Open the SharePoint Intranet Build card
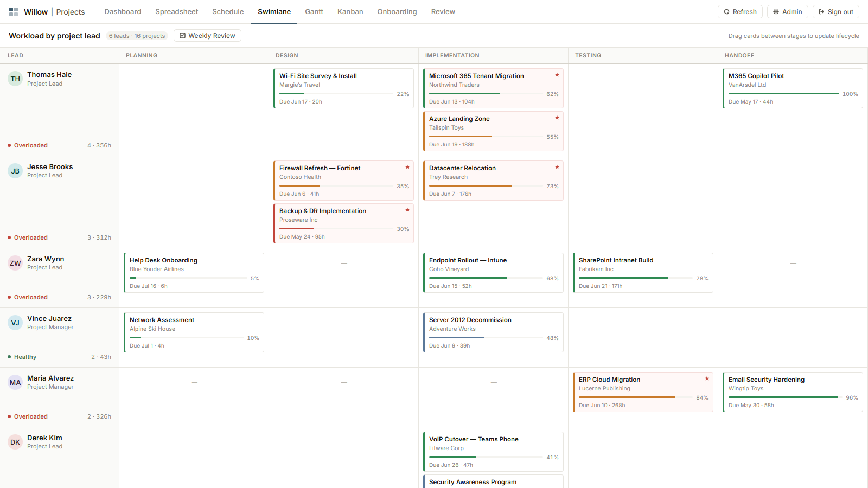 point(643,273)
